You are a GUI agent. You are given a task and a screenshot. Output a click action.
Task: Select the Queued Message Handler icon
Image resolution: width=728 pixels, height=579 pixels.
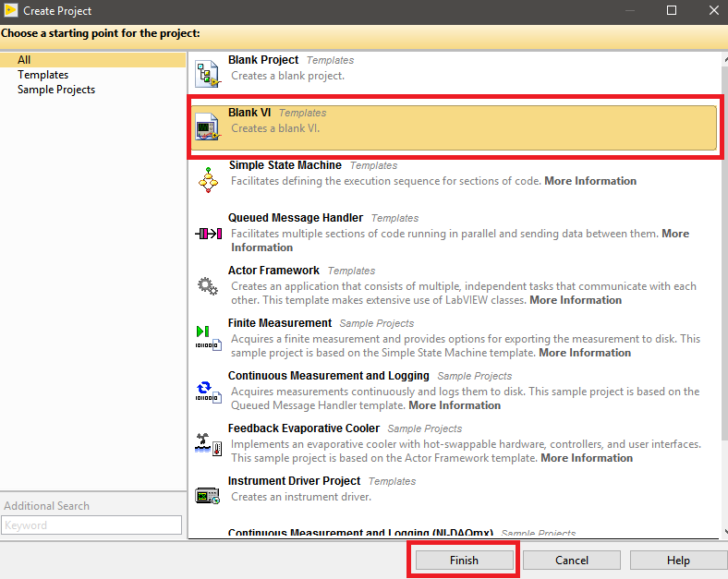coord(208,234)
